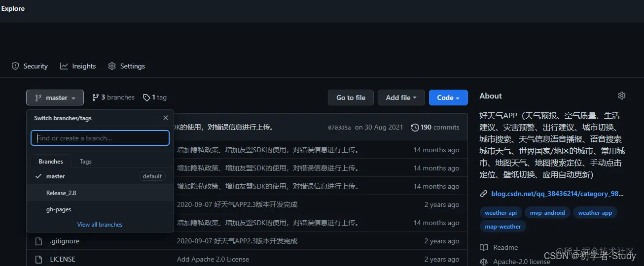The width and height of the screenshot is (644, 266).
Task: Open the Add Apache 2.0 License commit message
Action: 213,259
